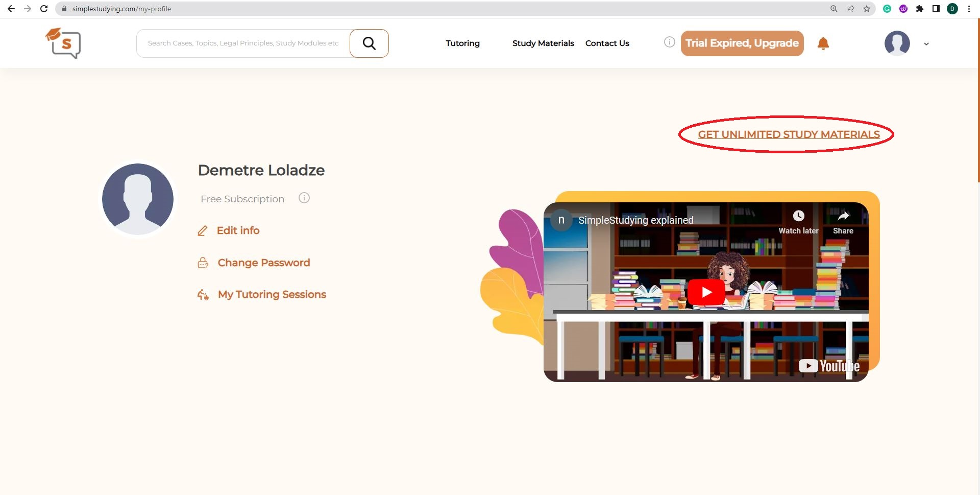Image resolution: width=980 pixels, height=495 pixels.
Task: Reload the page with the refresh icon
Action: pos(44,9)
